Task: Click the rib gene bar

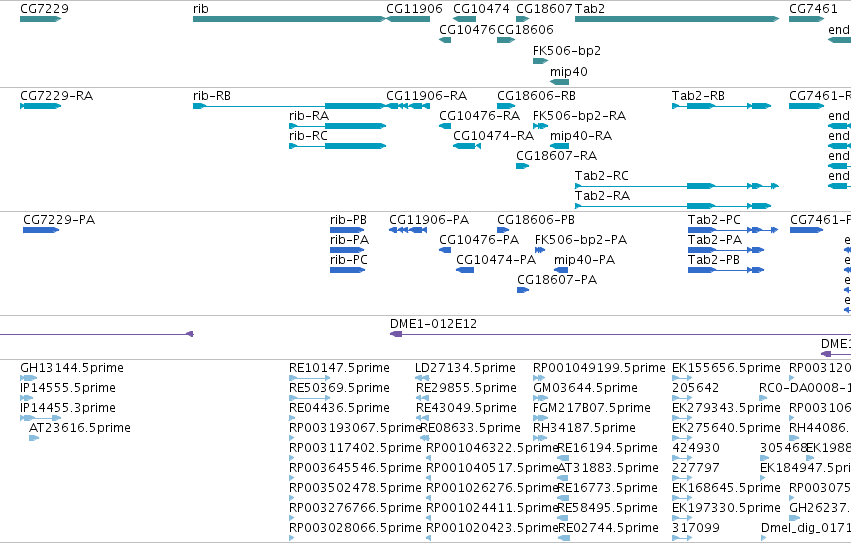Action: point(289,19)
